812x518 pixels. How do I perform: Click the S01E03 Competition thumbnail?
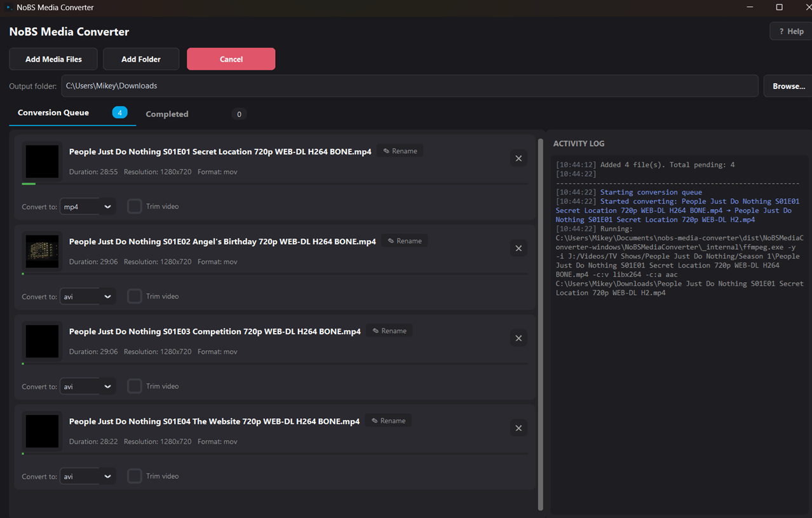(x=42, y=341)
